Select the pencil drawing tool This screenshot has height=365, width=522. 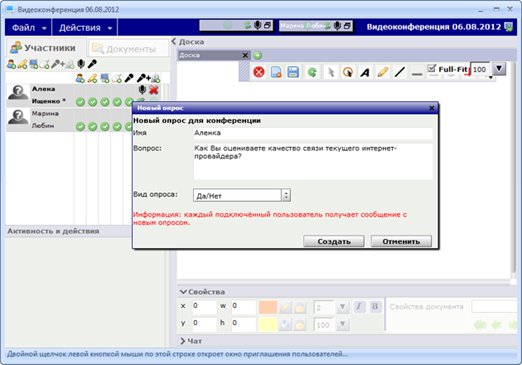tap(382, 72)
